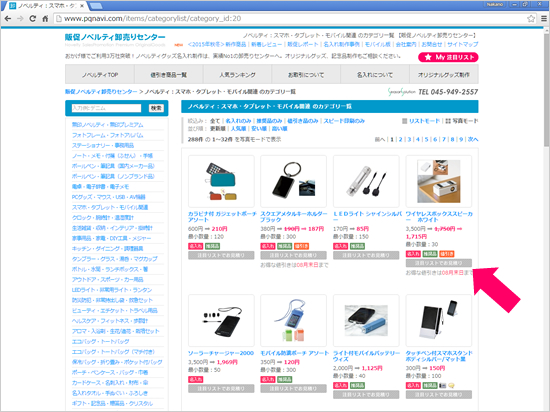Image resolution: width=550 pixels, height=412 pixels.
Task: Close the current browser tab
Action: click(x=82, y=6)
